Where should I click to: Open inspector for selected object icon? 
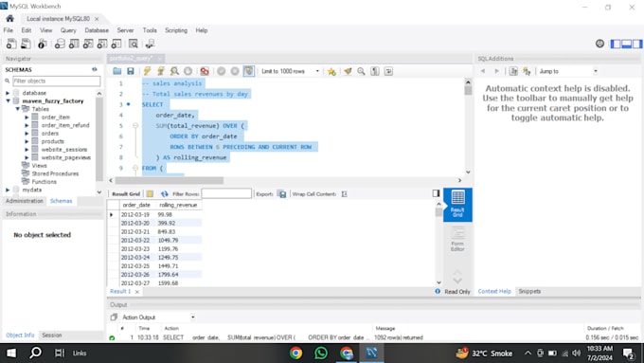point(43,44)
